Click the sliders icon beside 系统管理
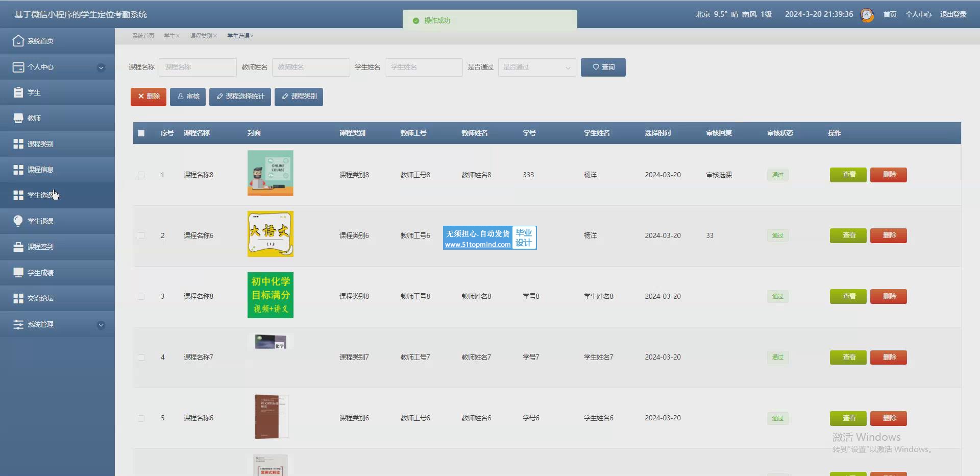The width and height of the screenshot is (980, 476). 18,324
